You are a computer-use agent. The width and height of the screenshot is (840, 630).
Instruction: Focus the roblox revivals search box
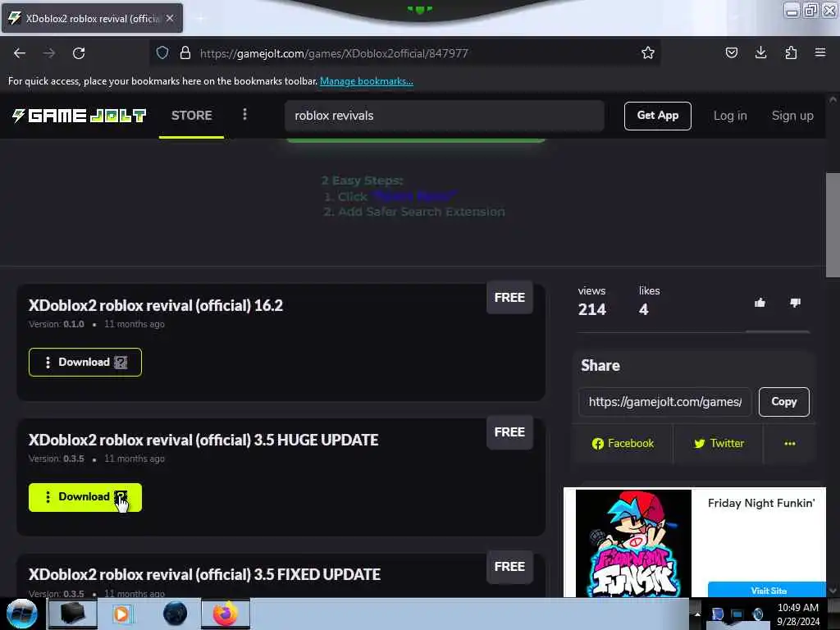pos(444,116)
